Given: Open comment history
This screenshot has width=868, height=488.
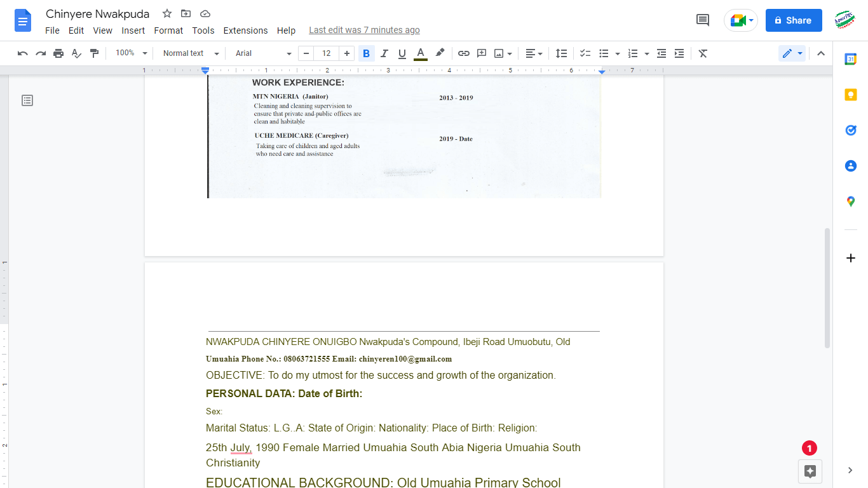Looking at the screenshot, I should point(702,20).
